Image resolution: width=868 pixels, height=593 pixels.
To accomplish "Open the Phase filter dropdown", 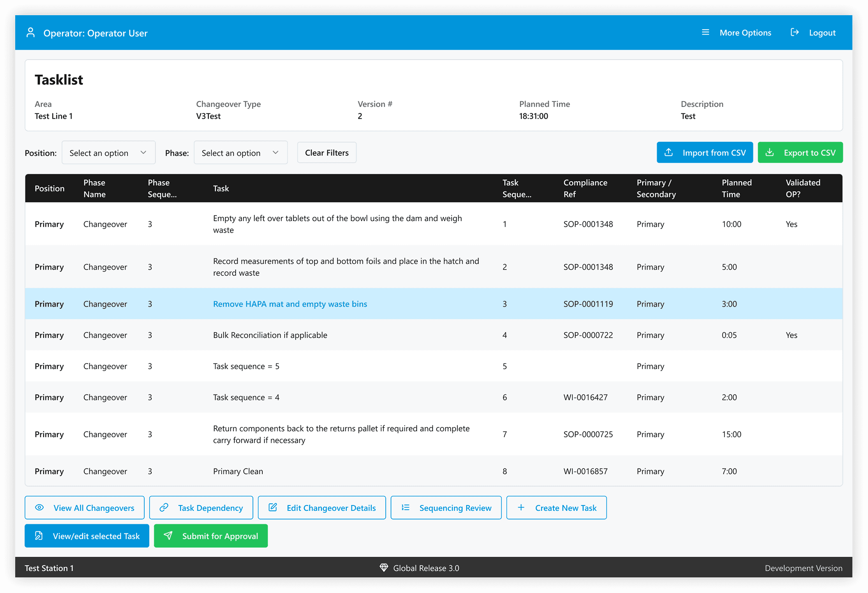I will (240, 152).
